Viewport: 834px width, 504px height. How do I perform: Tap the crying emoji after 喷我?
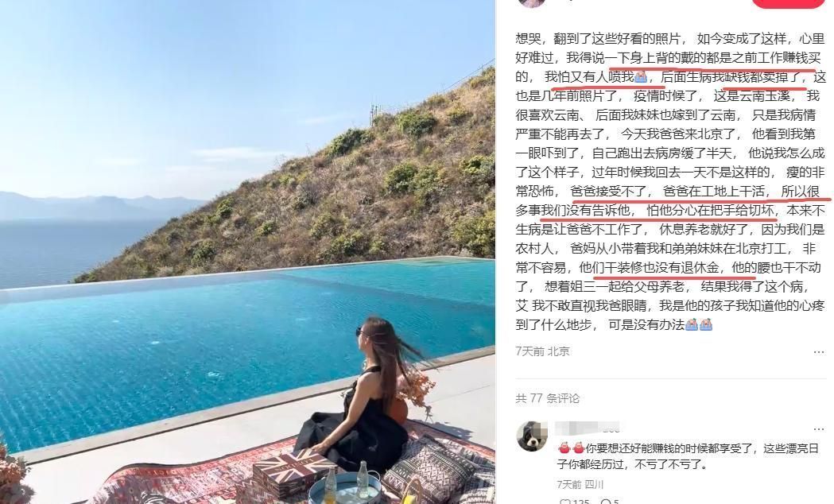click(x=641, y=77)
